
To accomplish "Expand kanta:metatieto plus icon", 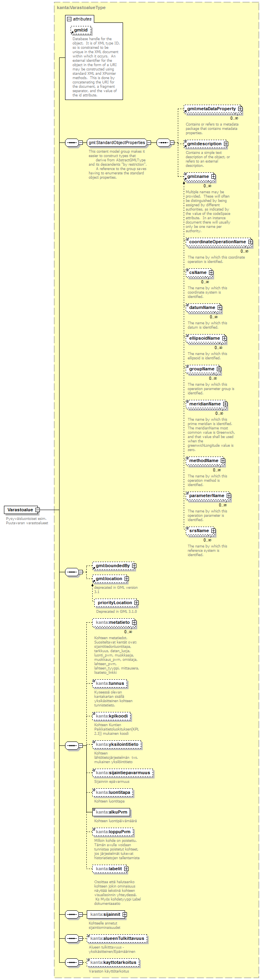I will [x=134, y=622].
